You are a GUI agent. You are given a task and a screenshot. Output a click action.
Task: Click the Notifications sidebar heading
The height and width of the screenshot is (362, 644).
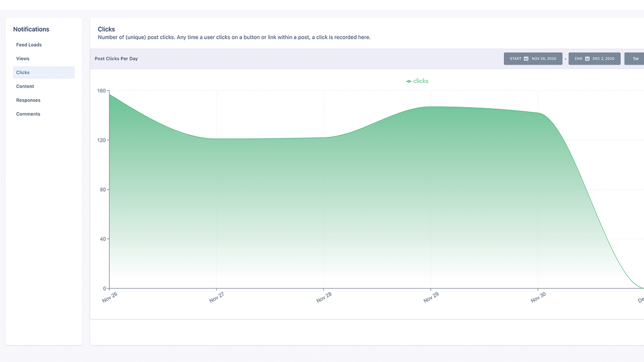(x=31, y=29)
